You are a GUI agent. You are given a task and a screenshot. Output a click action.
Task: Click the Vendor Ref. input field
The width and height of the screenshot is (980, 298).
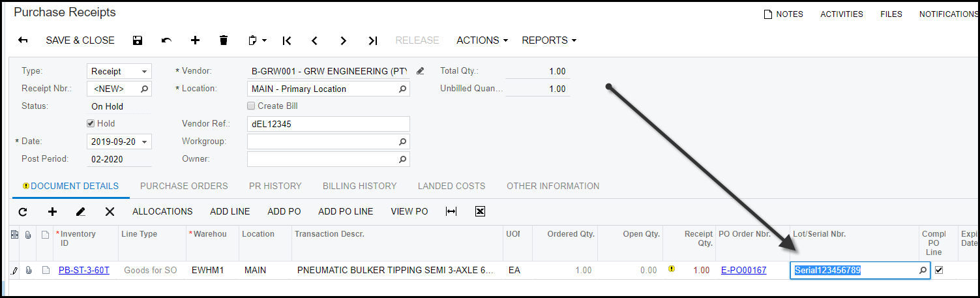(x=328, y=124)
